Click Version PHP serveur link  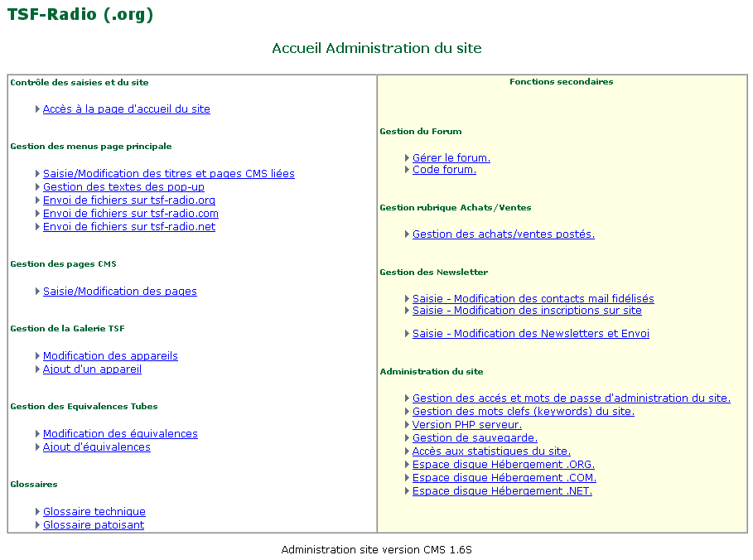[466, 425]
